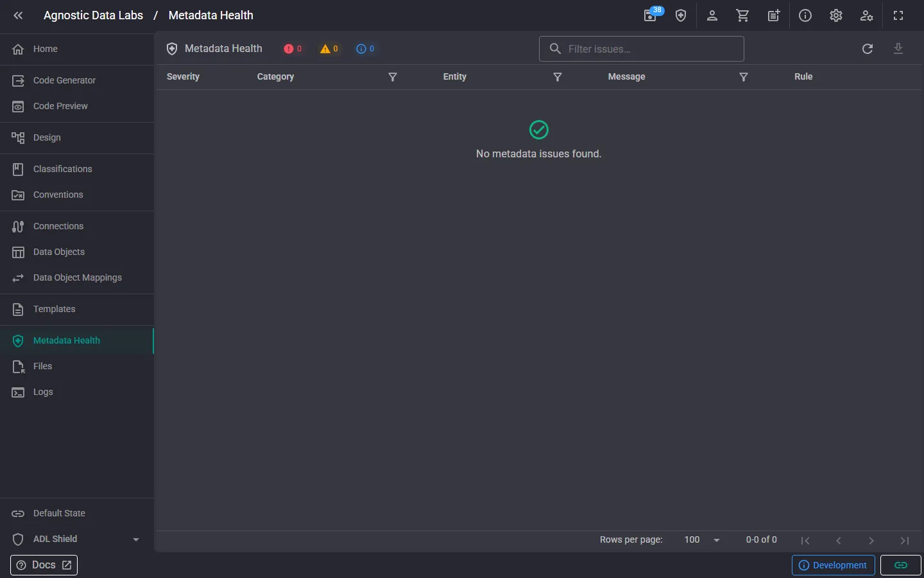The image size is (924, 578).
Task: Open Classifications page
Action: [x=77, y=169]
